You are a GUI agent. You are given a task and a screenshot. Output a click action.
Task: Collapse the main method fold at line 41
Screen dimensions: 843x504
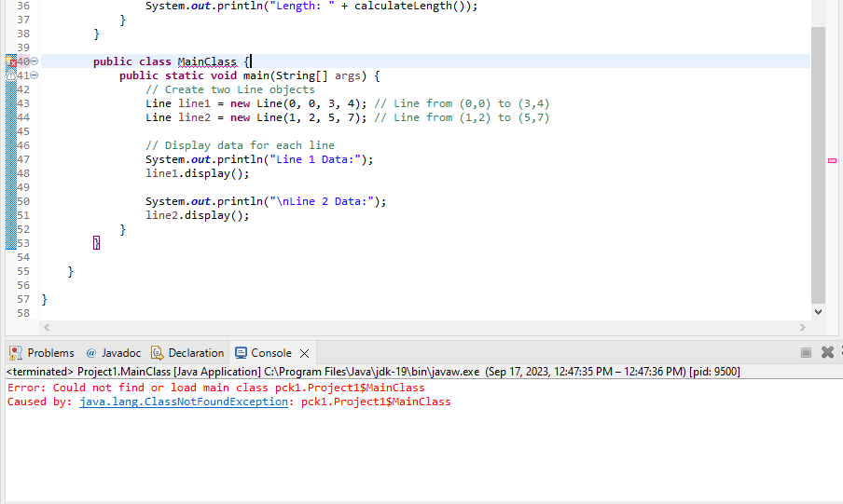tap(34, 75)
